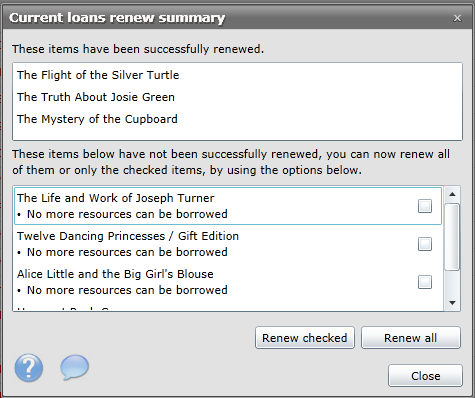This screenshot has height=398, width=475.
Task: Open help via blue question mark icon
Action: [29, 368]
